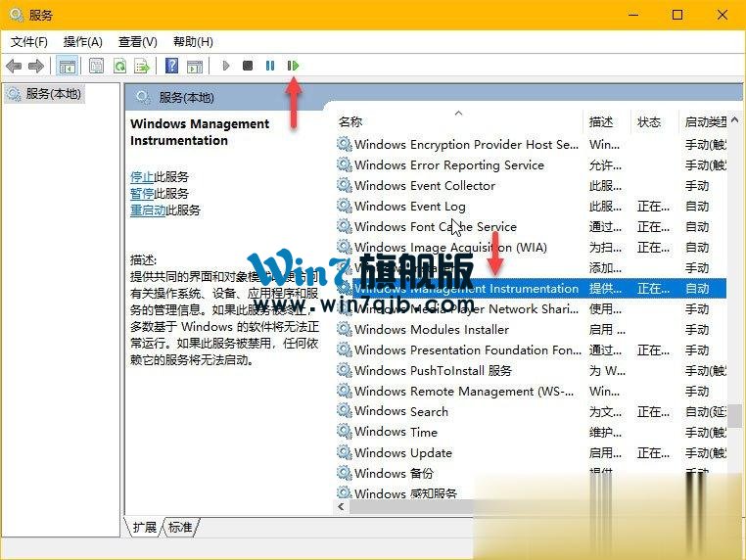Click gear icon of Windows Modules Installer
Image resolution: width=746 pixels, height=560 pixels.
(344, 329)
